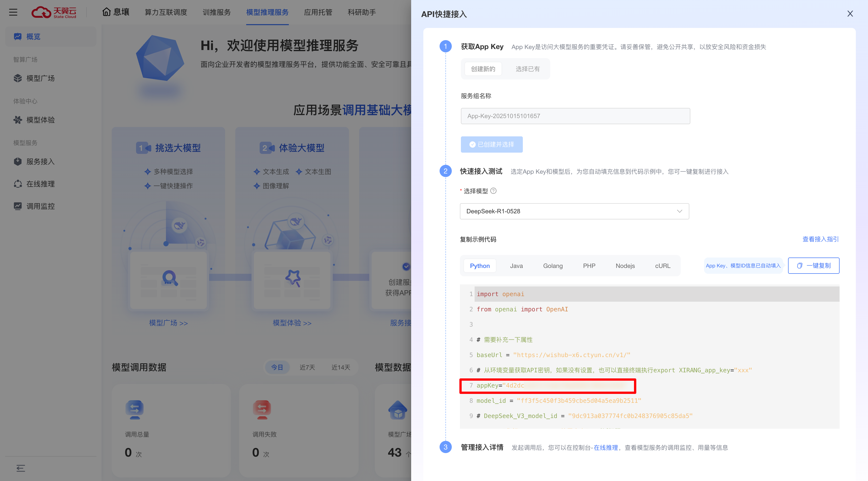Click the model dropdown chevron arrow
The height and width of the screenshot is (481, 868).
click(x=679, y=211)
